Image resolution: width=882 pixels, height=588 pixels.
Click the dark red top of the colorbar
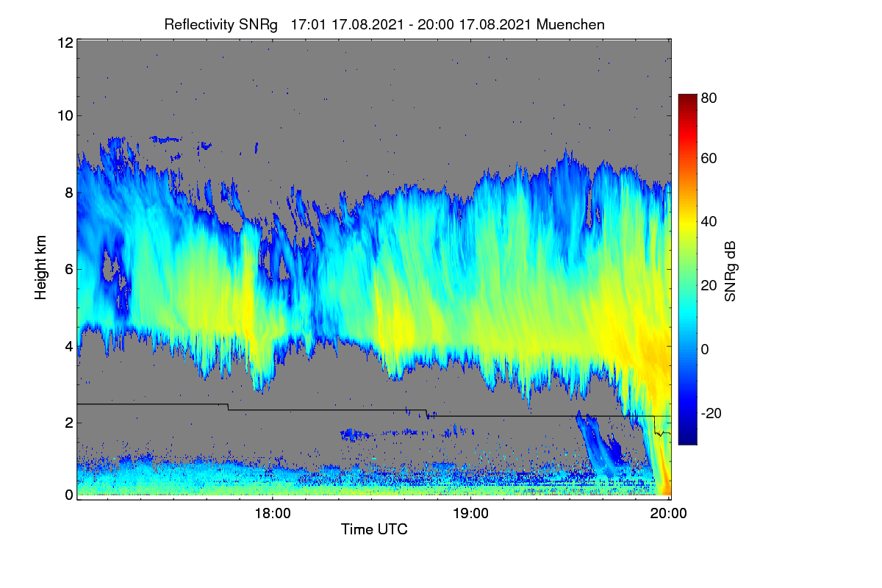point(687,100)
